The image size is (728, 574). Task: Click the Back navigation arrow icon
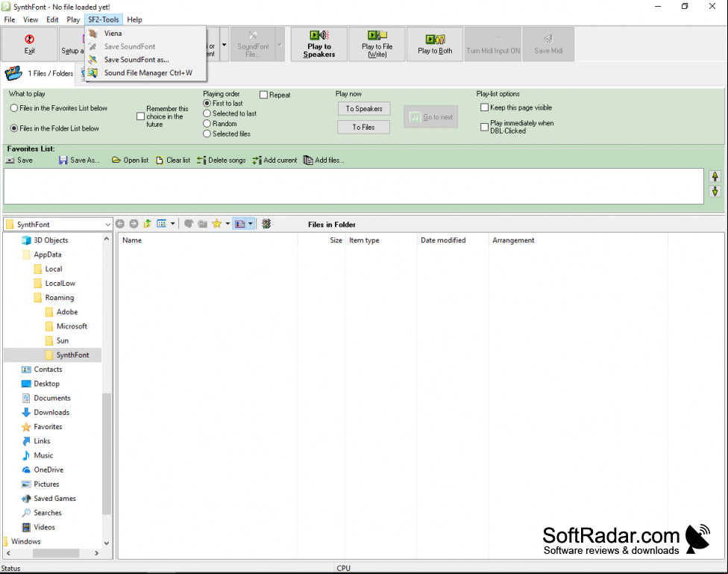tap(120, 224)
